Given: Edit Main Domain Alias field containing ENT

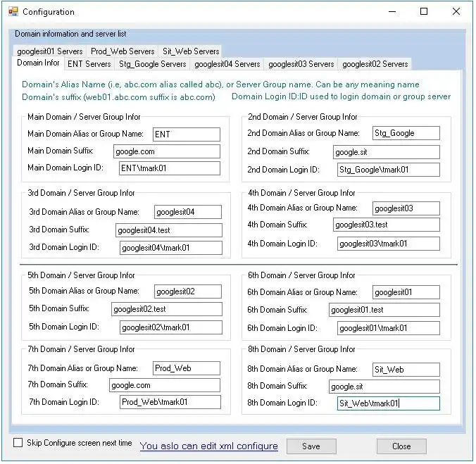Looking at the screenshot, I should pos(187,134).
